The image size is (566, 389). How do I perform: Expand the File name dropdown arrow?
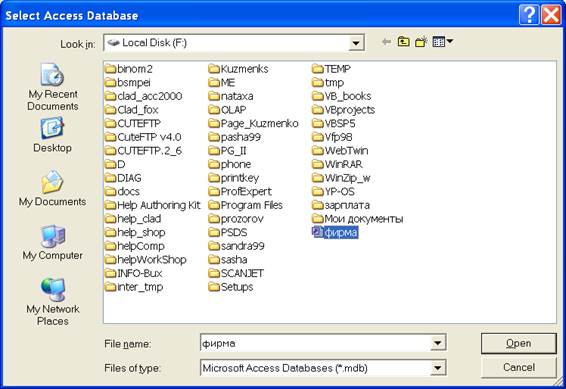click(x=437, y=343)
